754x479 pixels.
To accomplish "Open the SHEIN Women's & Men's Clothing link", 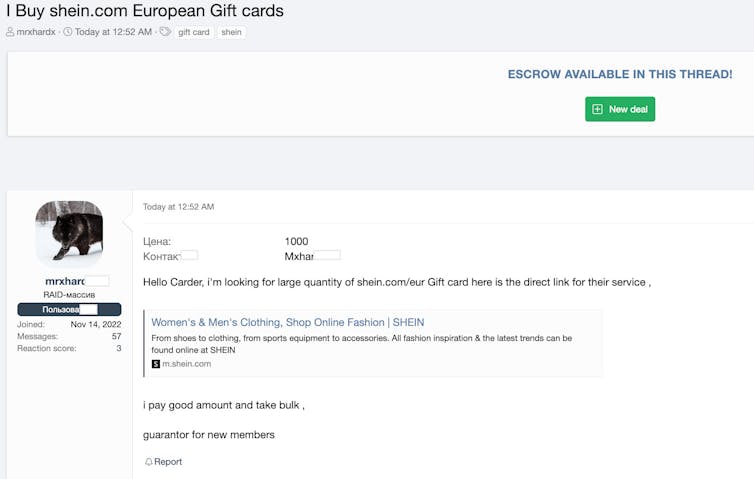I will 288,323.
